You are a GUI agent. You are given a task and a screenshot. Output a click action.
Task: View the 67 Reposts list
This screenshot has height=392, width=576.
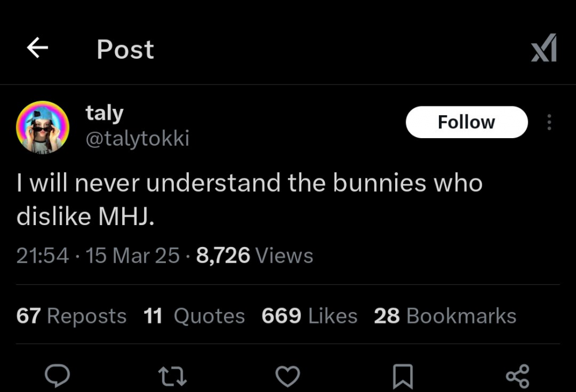pos(71,315)
